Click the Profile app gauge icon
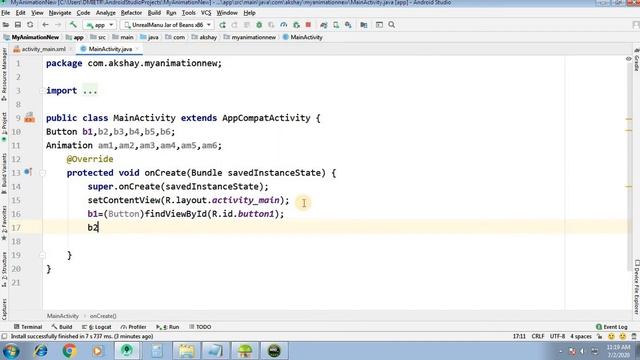The width and height of the screenshot is (640, 360). 283,25
